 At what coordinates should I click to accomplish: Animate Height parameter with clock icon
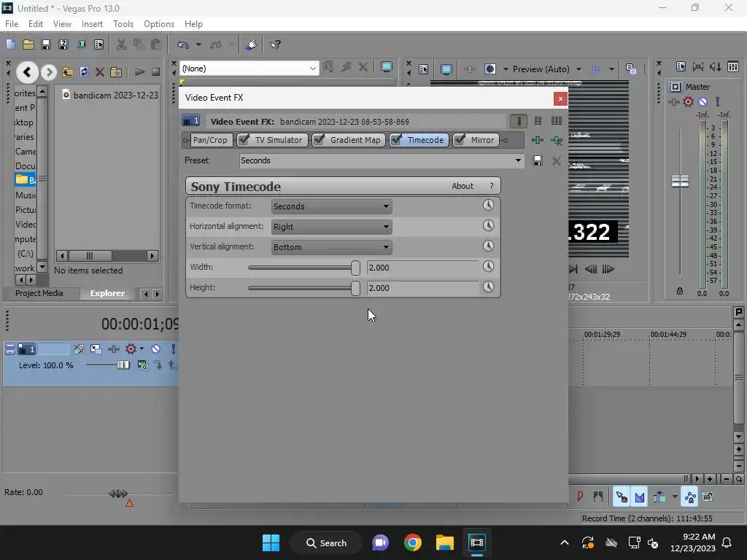pos(488,287)
